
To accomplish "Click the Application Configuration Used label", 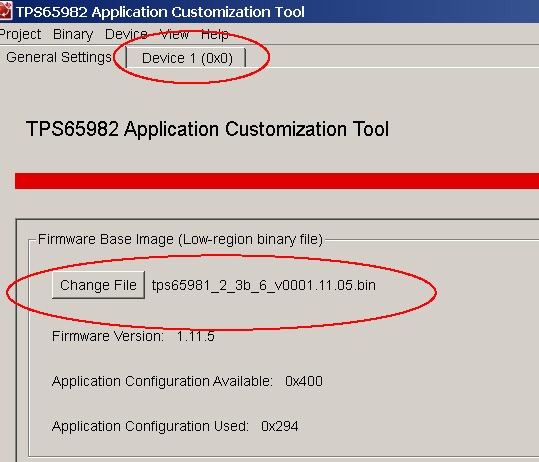I will (150, 426).
